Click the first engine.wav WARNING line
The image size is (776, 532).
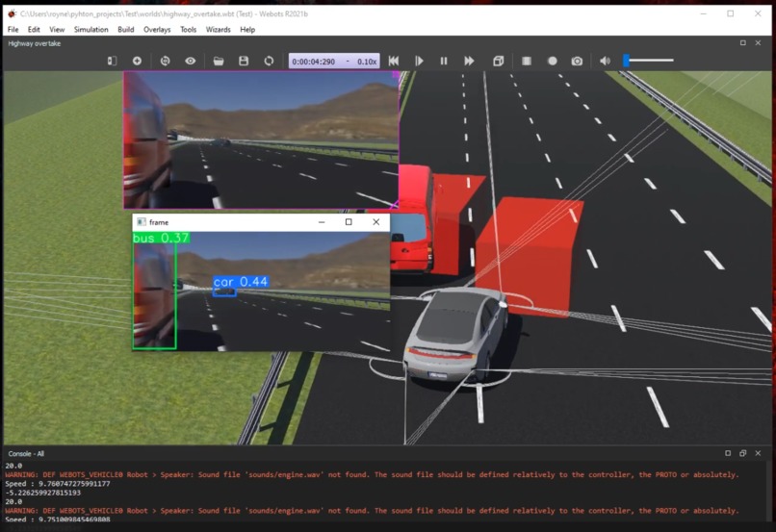pos(372,474)
